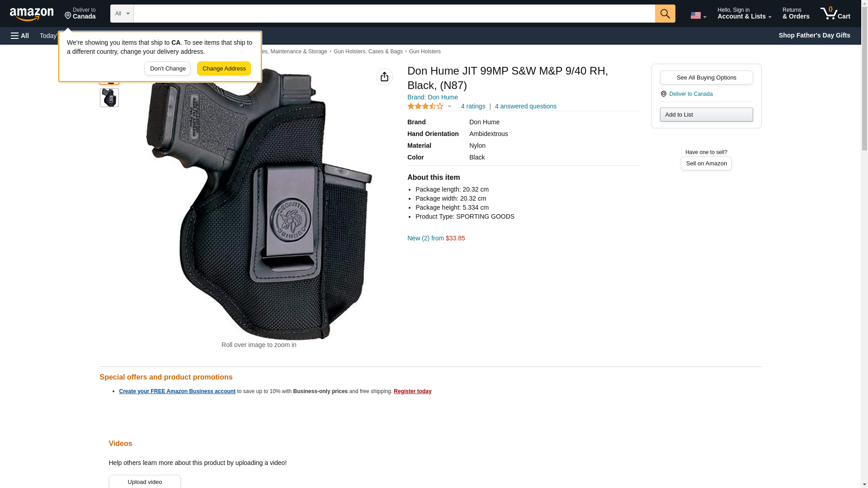Click the US flag language selector
868x488 pixels.
(698, 15)
